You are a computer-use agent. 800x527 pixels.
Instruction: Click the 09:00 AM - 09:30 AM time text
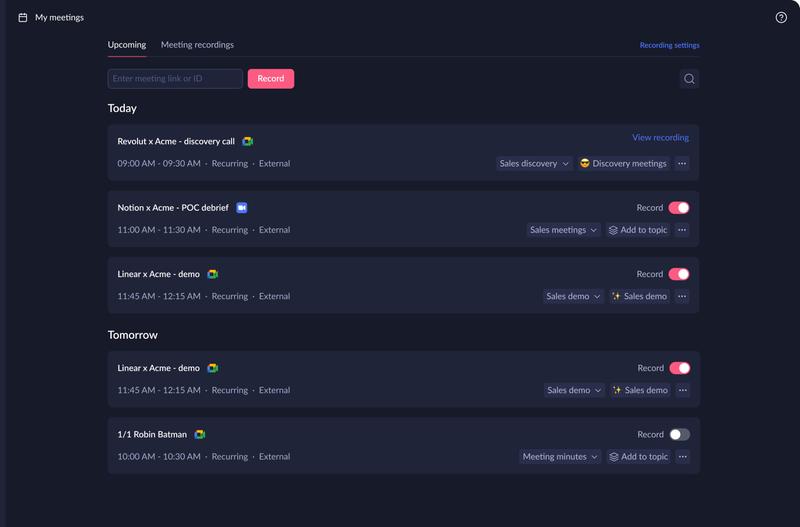pos(159,163)
